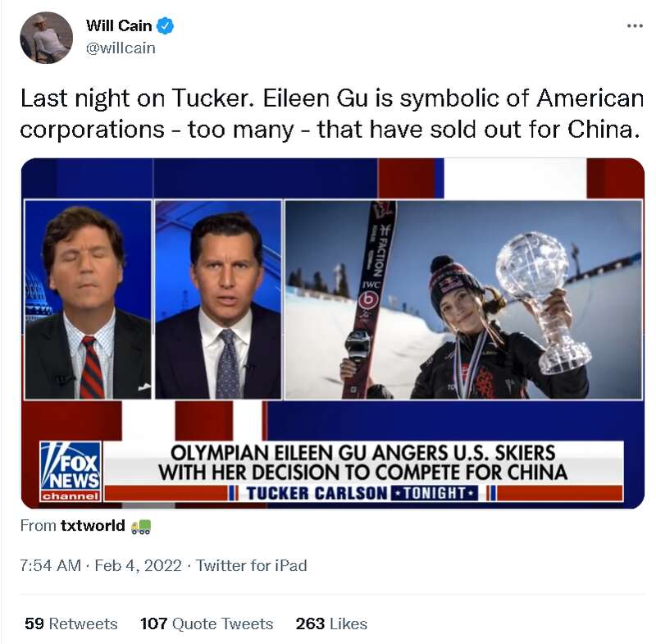Click the center guest video panel
Screen dimensions: 656x644
218,299
